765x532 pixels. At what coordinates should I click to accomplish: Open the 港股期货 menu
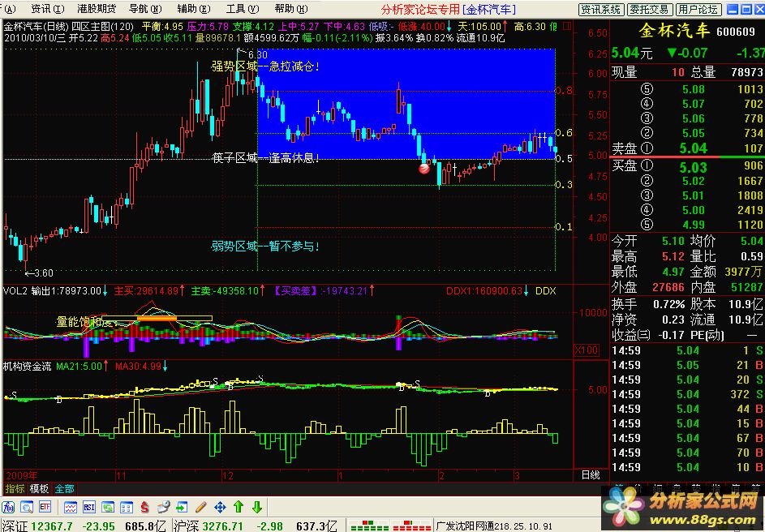coord(97,9)
